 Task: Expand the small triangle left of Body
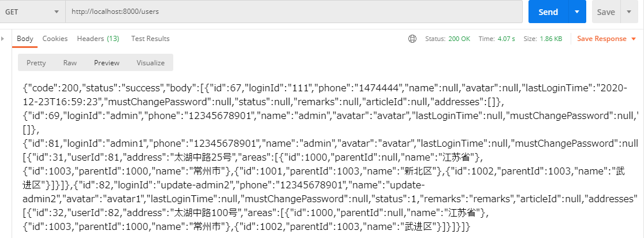click(3, 39)
